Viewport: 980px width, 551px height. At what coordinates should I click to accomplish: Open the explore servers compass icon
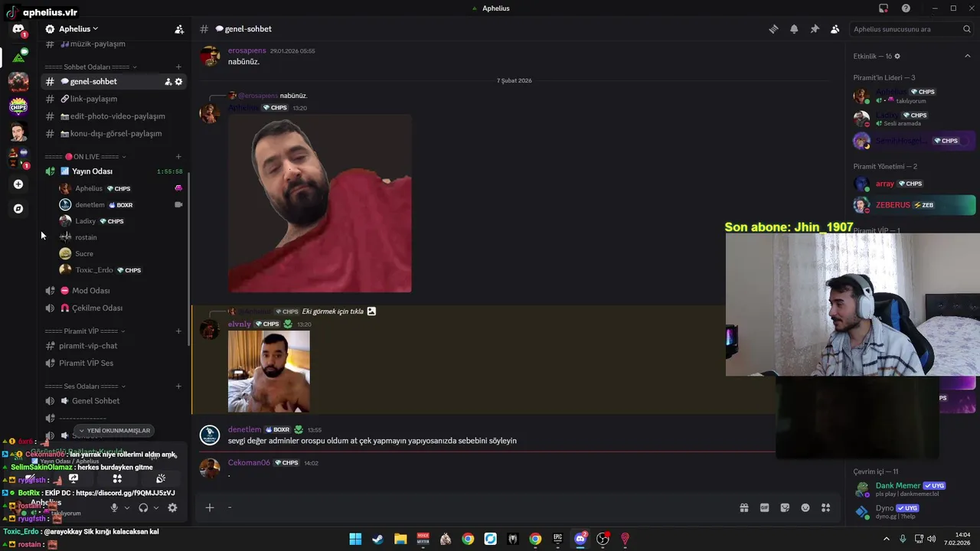[18, 208]
